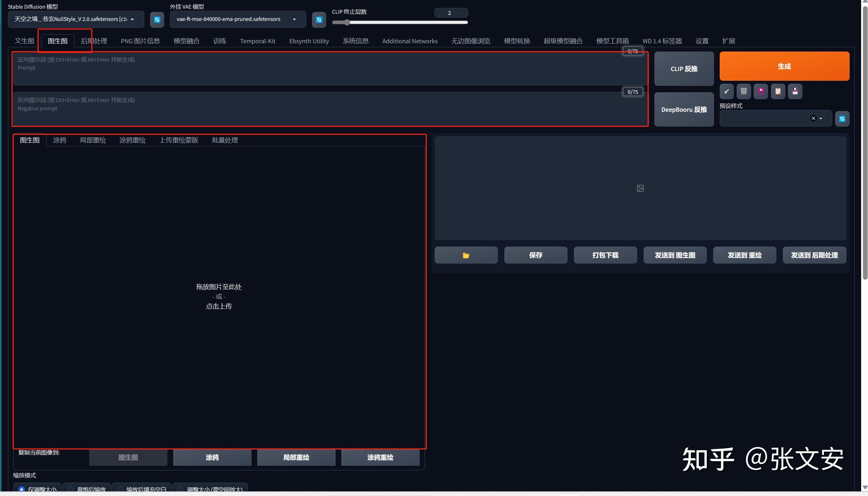Enable 缩放后填充空白 resize mode
The width and height of the screenshot is (868, 496).
pyautogui.click(x=141, y=490)
